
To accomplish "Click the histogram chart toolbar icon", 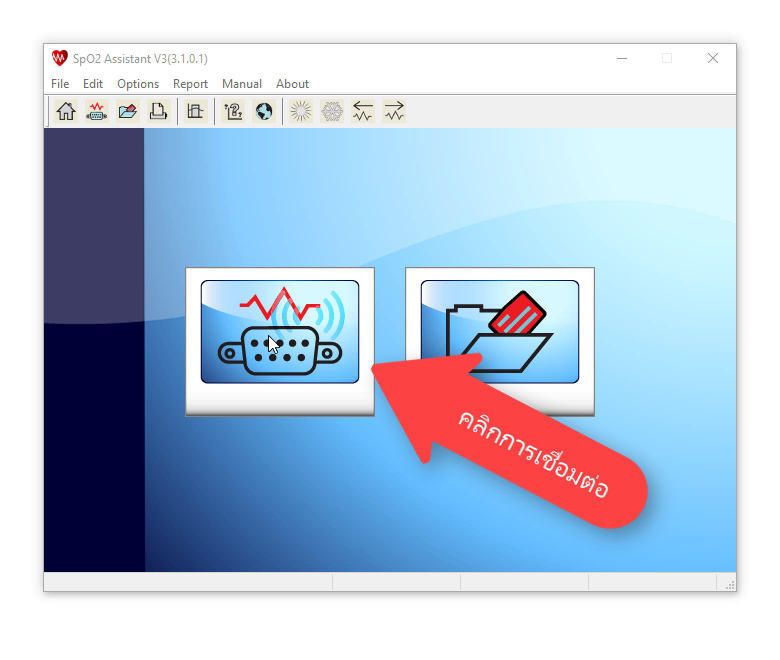I will 195,111.
